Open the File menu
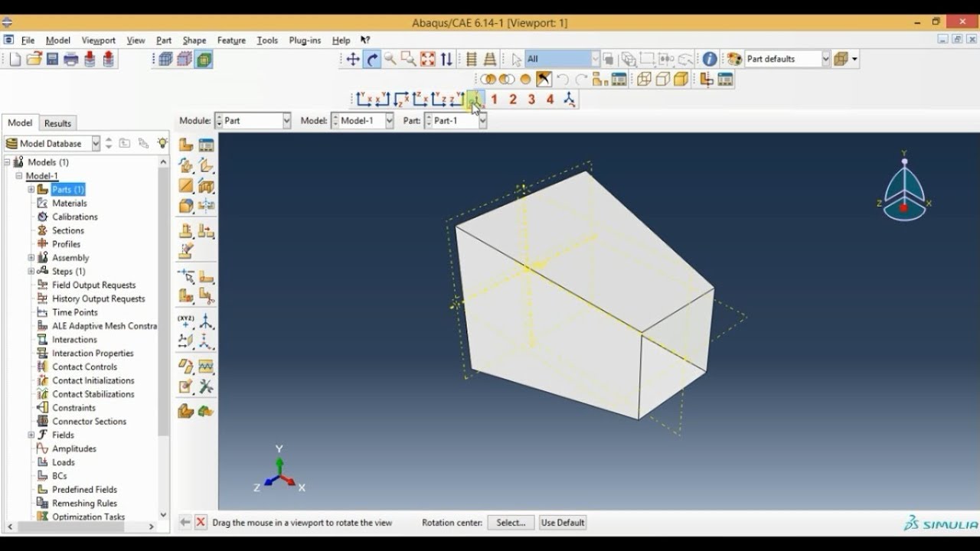This screenshot has height=551, width=980. point(28,41)
